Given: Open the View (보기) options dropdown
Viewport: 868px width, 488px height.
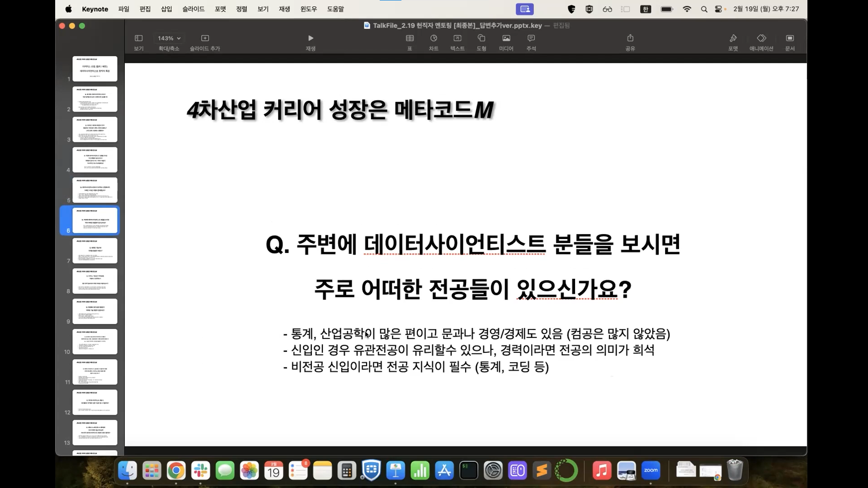Looking at the screenshot, I should [139, 38].
